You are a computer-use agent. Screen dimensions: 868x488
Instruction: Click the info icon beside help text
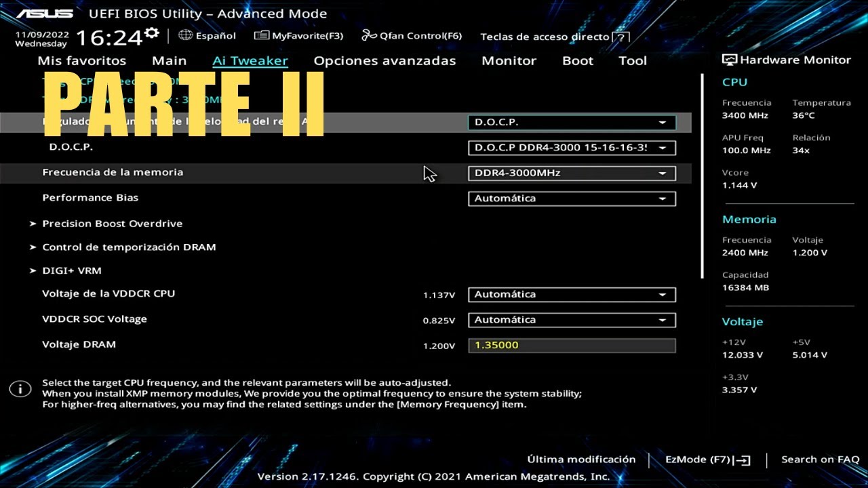(20, 389)
